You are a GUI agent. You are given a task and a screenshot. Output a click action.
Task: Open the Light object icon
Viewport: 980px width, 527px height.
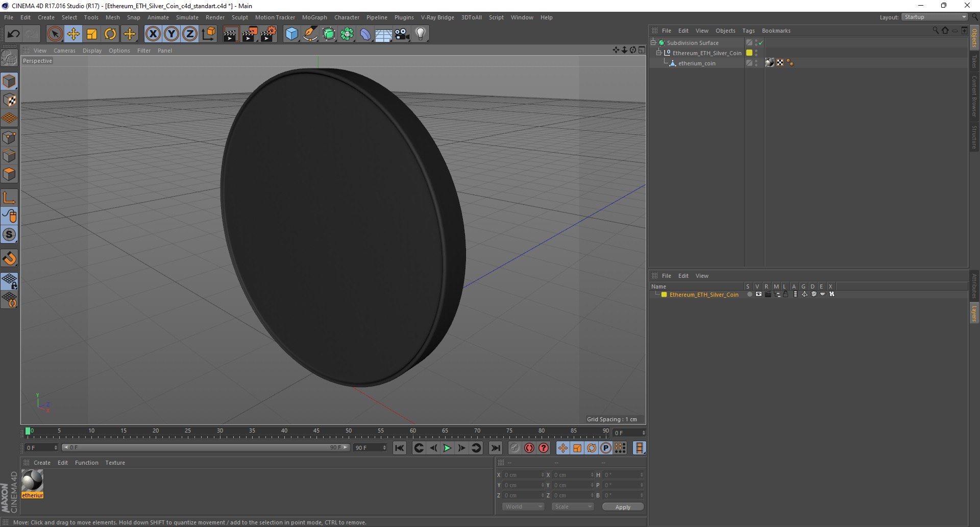[420, 34]
